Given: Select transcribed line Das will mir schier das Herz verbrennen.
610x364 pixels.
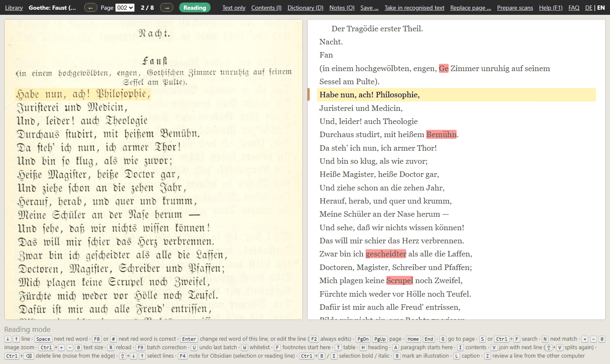Looking at the screenshot, I should tap(392, 241).
